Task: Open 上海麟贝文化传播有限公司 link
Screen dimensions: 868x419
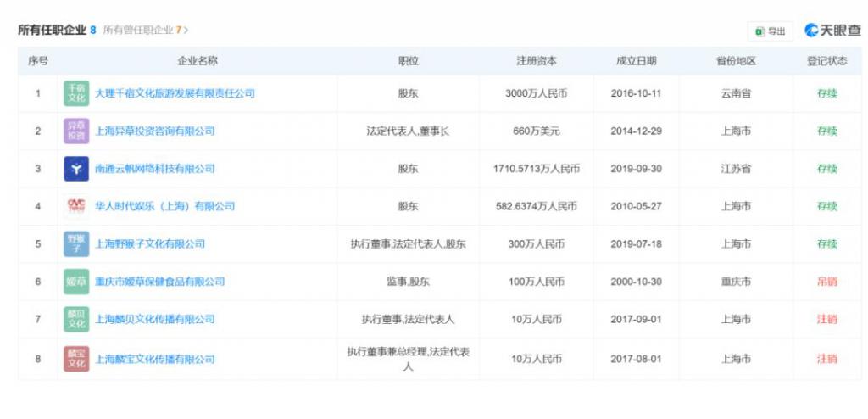Action: [155, 319]
